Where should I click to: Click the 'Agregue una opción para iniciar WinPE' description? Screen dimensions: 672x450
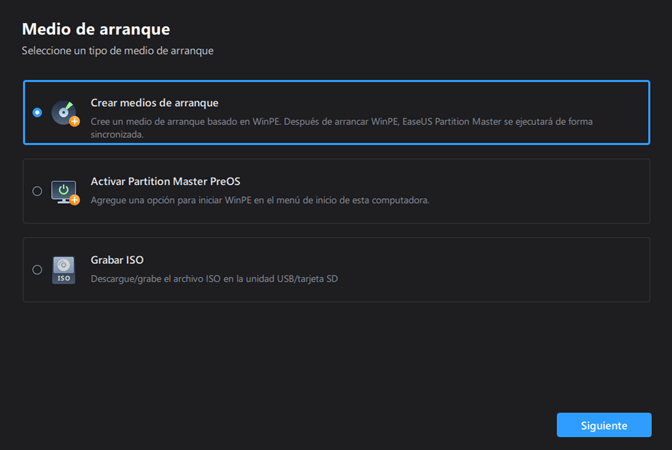[x=260, y=200]
